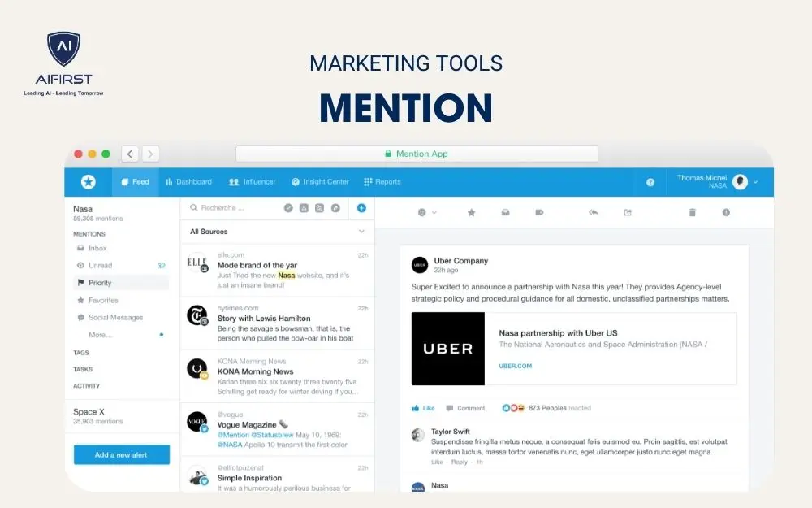Image resolution: width=812 pixels, height=508 pixels.
Task: Go back with the browser back arrow
Action: pyautogui.click(x=130, y=154)
